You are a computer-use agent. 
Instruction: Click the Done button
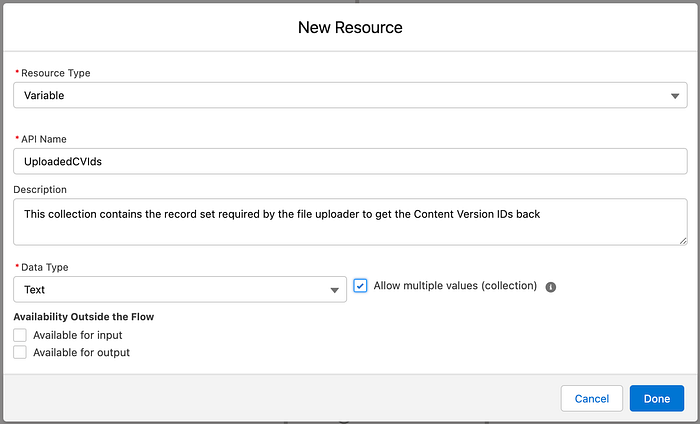tap(657, 398)
